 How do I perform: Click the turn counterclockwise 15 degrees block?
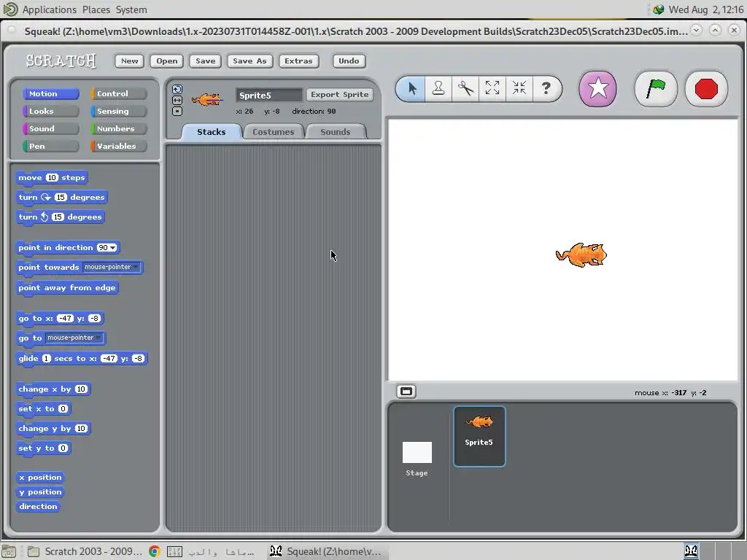pyautogui.click(x=60, y=217)
